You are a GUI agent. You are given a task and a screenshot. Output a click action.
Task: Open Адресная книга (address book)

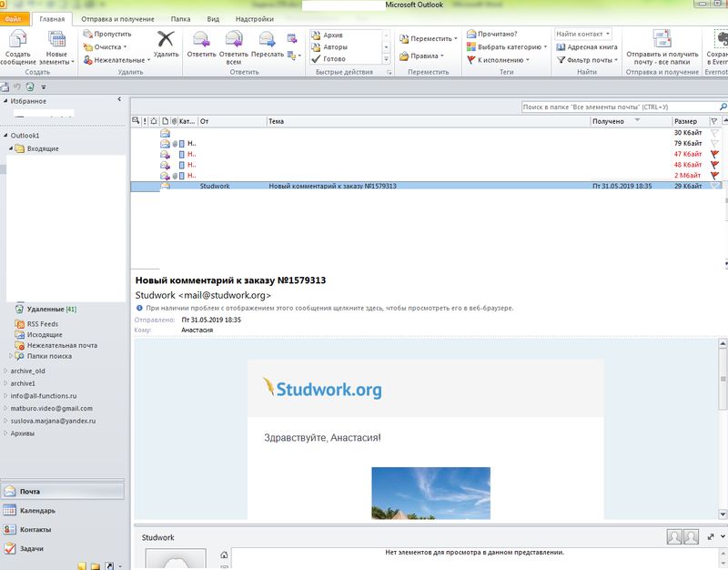click(586, 46)
